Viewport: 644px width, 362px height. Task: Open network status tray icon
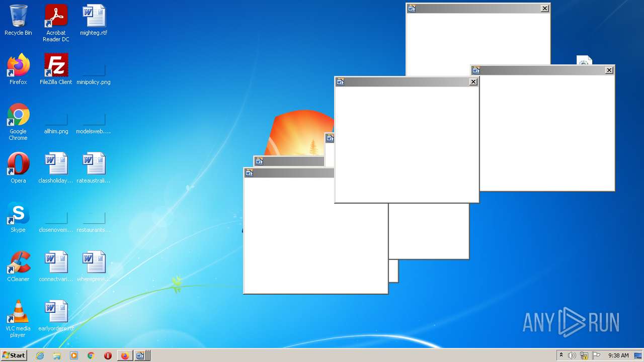tap(584, 355)
